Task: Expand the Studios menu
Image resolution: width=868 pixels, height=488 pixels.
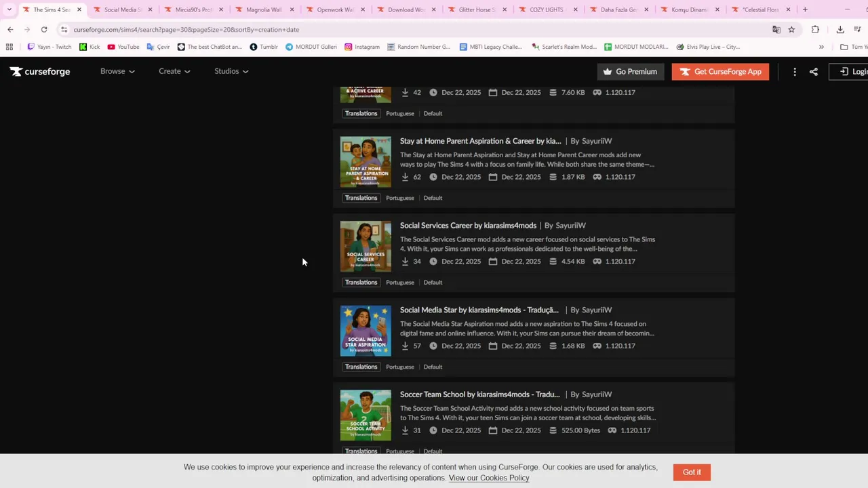Action: 231,71
